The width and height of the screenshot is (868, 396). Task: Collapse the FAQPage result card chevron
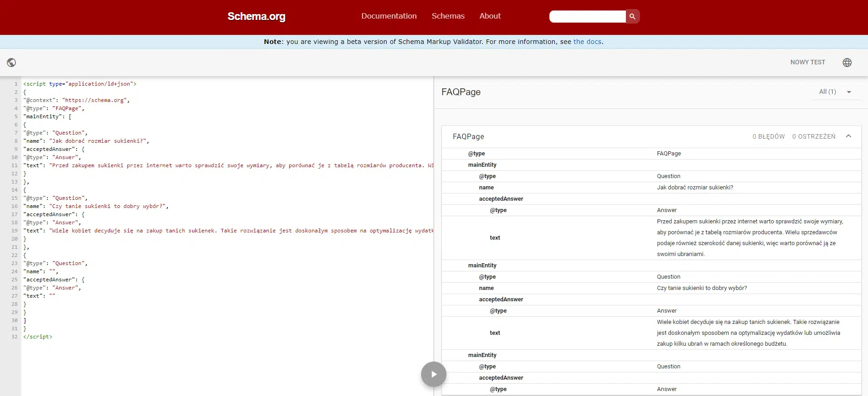pyautogui.click(x=849, y=136)
